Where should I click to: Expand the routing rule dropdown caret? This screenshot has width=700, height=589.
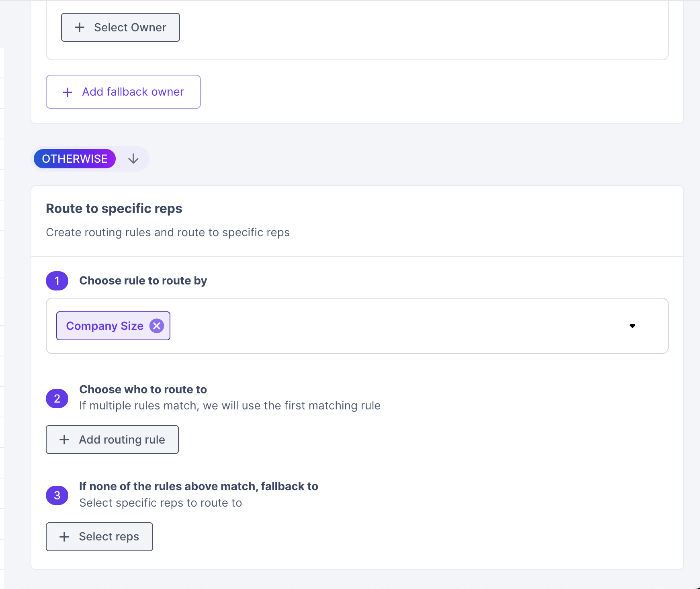point(632,326)
